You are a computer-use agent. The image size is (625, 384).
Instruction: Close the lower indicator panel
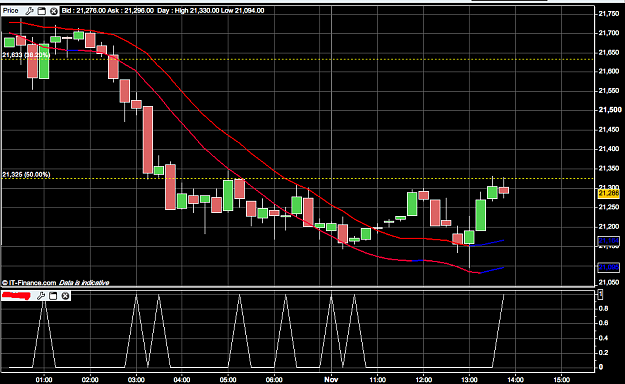coord(65,296)
